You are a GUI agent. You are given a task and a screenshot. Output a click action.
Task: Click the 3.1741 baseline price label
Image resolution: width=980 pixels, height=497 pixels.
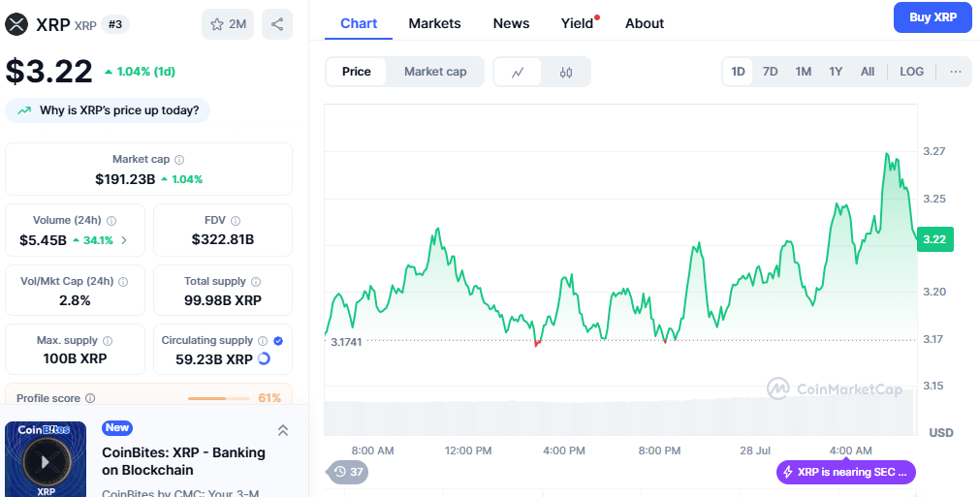[x=346, y=342]
